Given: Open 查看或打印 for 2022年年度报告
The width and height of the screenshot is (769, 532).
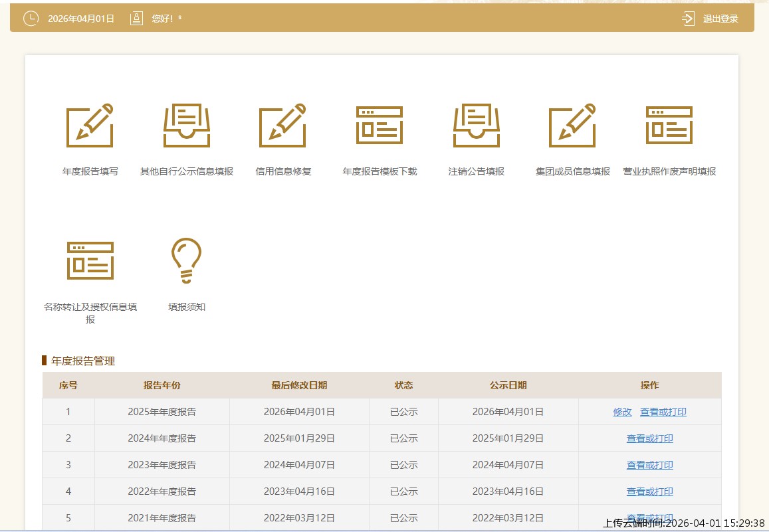Looking at the screenshot, I should (x=649, y=491).
